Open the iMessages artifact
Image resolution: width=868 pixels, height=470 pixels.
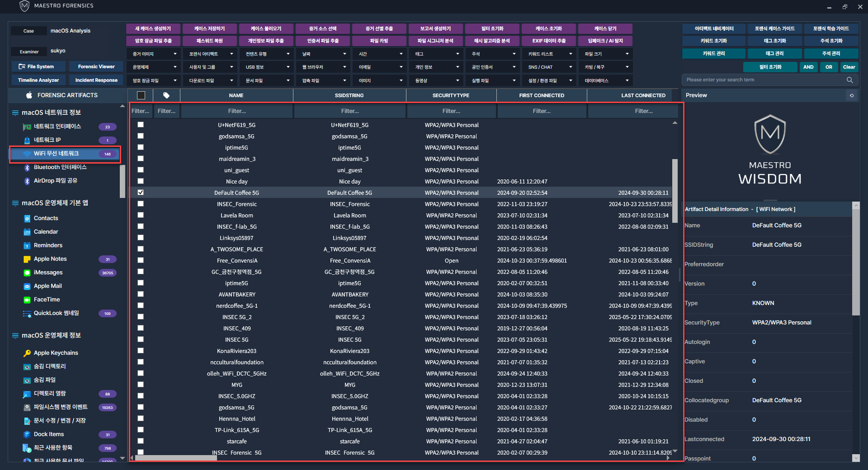pos(48,273)
